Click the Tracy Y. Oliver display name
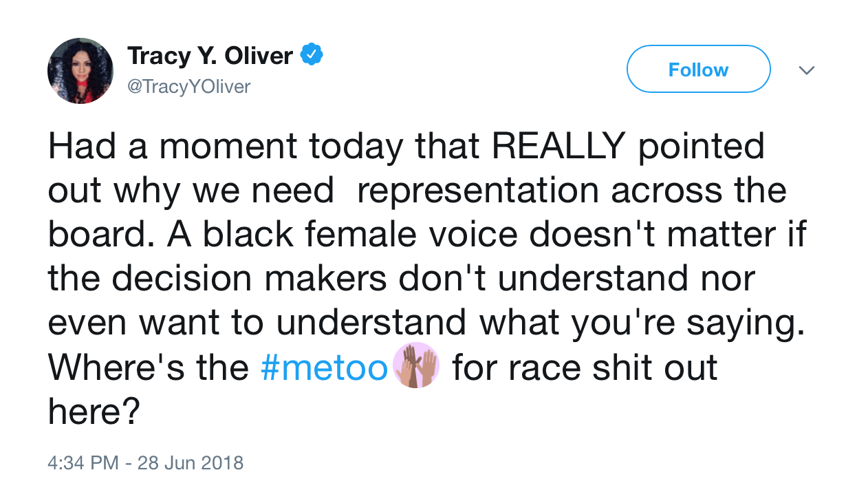Screen dimensions: 868x490 tap(210, 56)
